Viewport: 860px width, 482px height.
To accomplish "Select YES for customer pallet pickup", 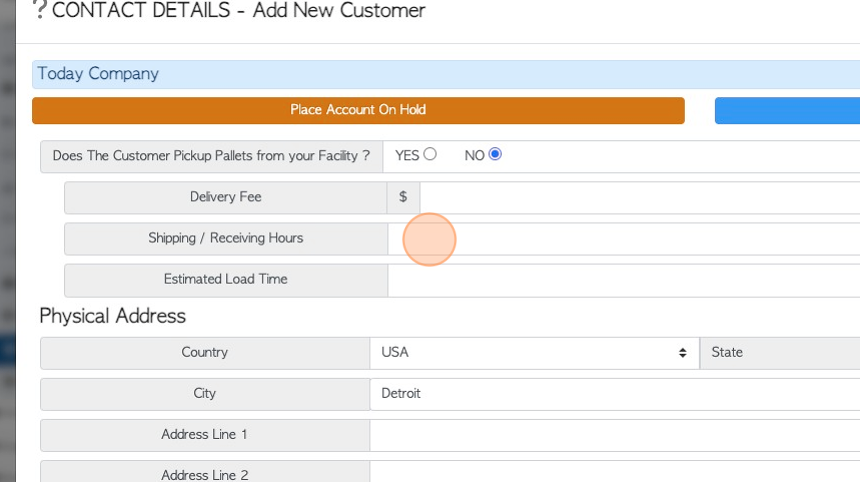I will (x=430, y=154).
